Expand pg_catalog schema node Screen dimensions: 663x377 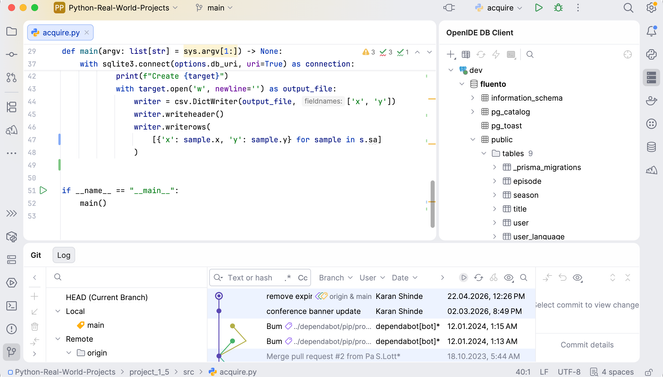(x=473, y=112)
